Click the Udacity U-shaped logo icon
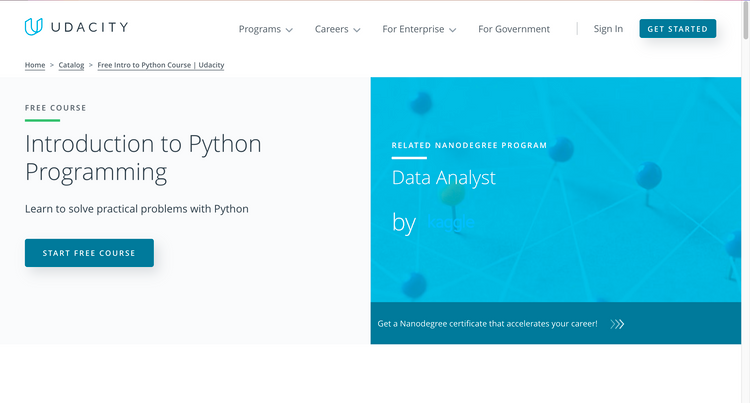750x403 pixels. pyautogui.click(x=34, y=27)
